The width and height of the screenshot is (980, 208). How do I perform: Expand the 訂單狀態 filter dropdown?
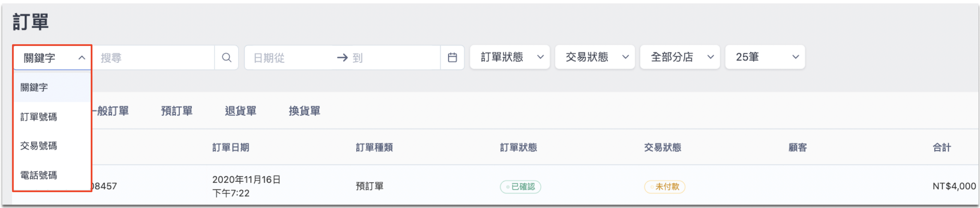509,57
